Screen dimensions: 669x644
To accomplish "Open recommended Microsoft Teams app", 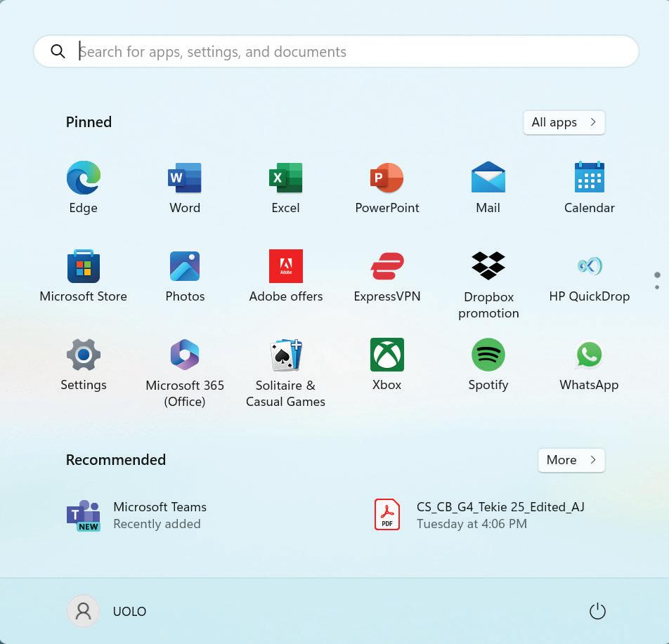I will click(136, 515).
